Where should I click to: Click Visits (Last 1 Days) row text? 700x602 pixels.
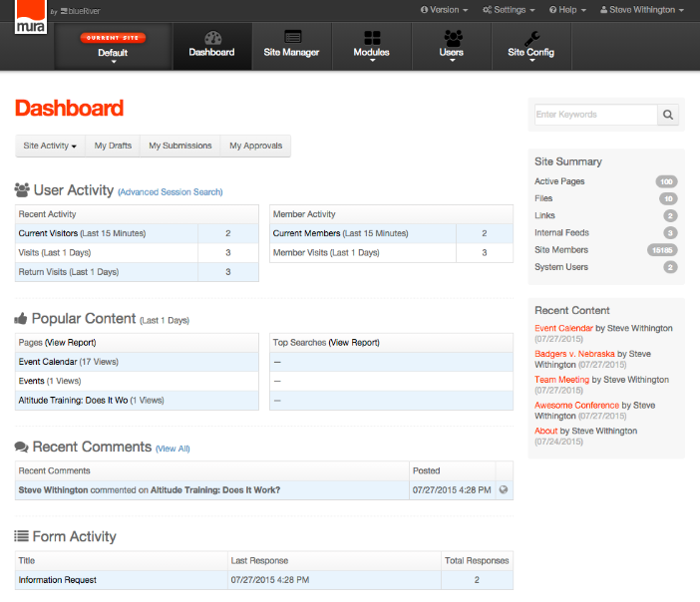point(55,252)
